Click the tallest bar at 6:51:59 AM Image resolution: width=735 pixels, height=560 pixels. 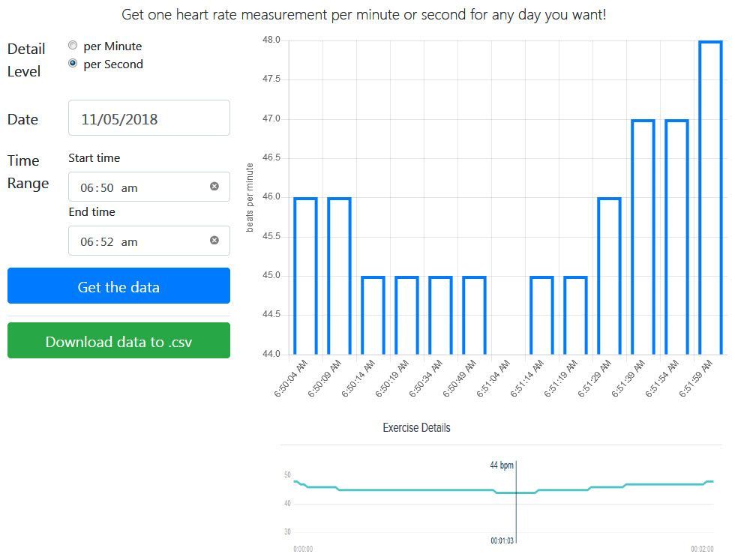(711, 198)
